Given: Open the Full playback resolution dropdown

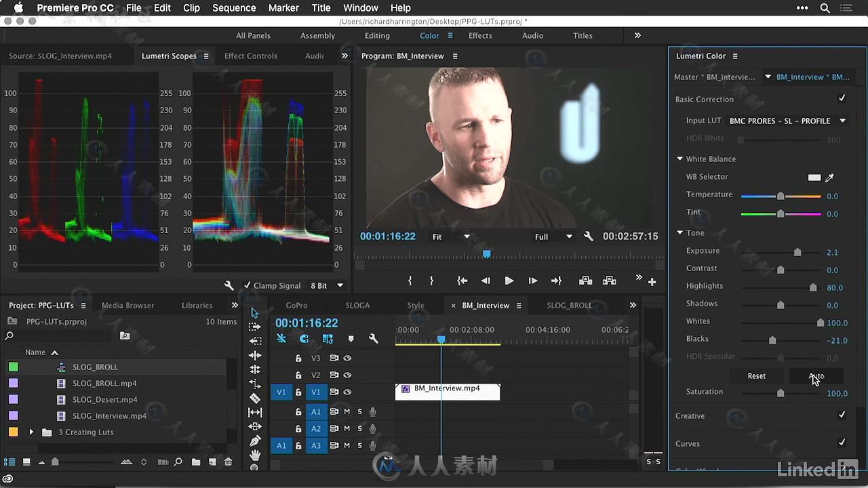Looking at the screenshot, I should pos(553,237).
